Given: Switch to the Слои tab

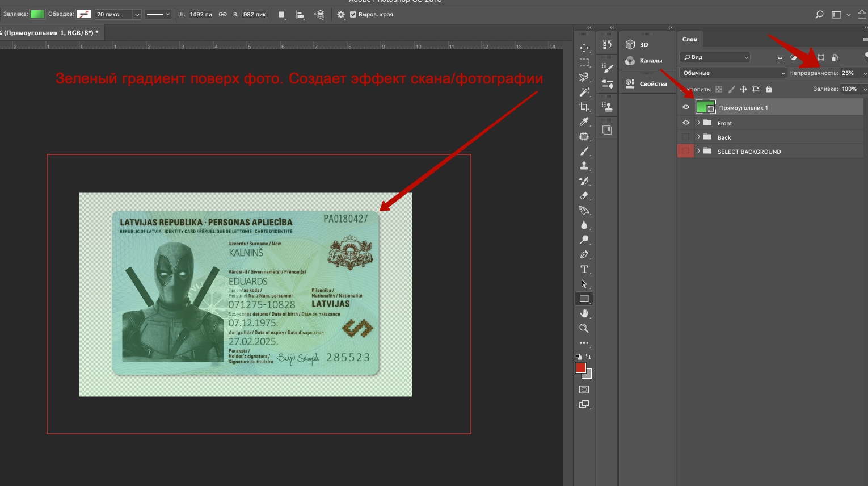Looking at the screenshot, I should 690,39.
